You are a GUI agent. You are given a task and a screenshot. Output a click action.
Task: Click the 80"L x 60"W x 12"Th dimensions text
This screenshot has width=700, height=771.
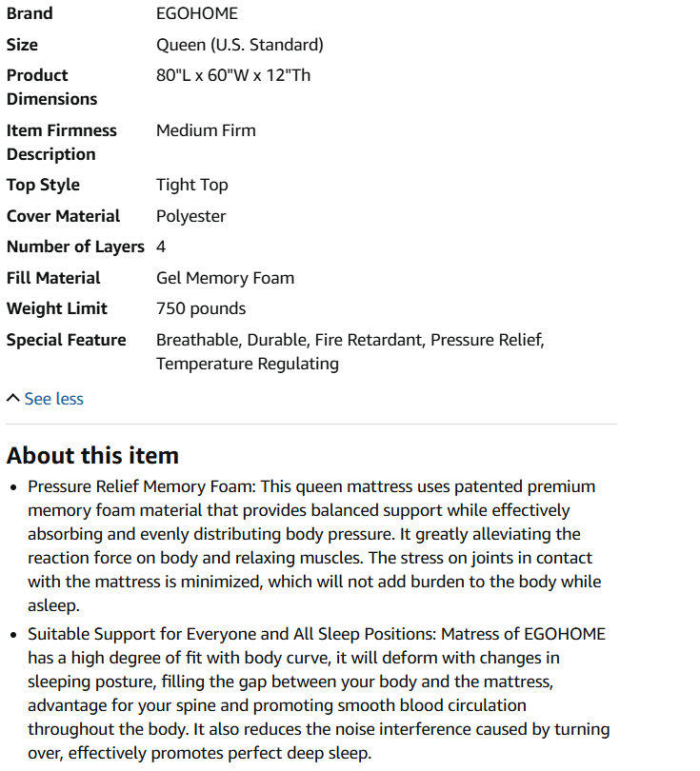(x=233, y=75)
